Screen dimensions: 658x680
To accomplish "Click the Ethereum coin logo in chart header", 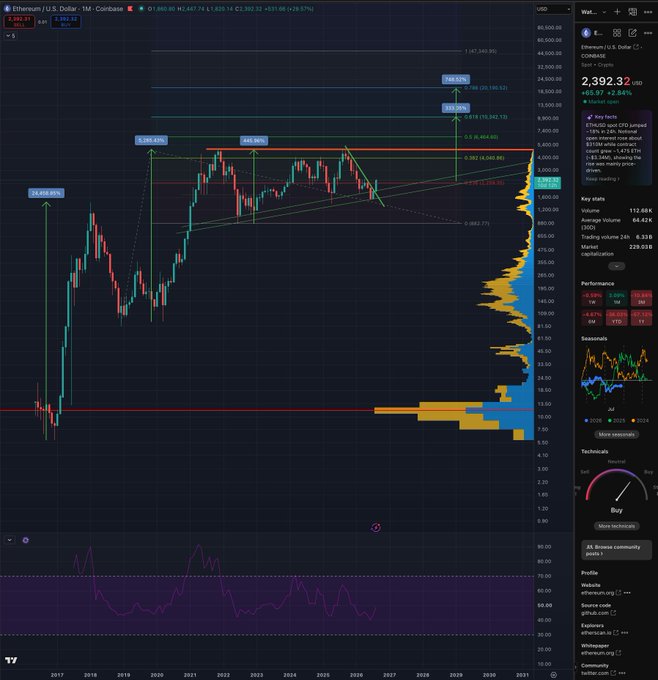I will 7,8.
